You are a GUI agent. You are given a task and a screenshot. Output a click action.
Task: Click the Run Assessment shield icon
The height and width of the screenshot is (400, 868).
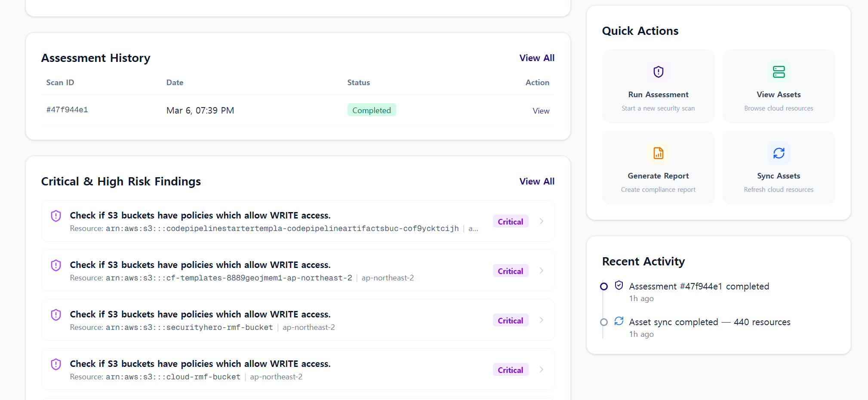coord(658,71)
